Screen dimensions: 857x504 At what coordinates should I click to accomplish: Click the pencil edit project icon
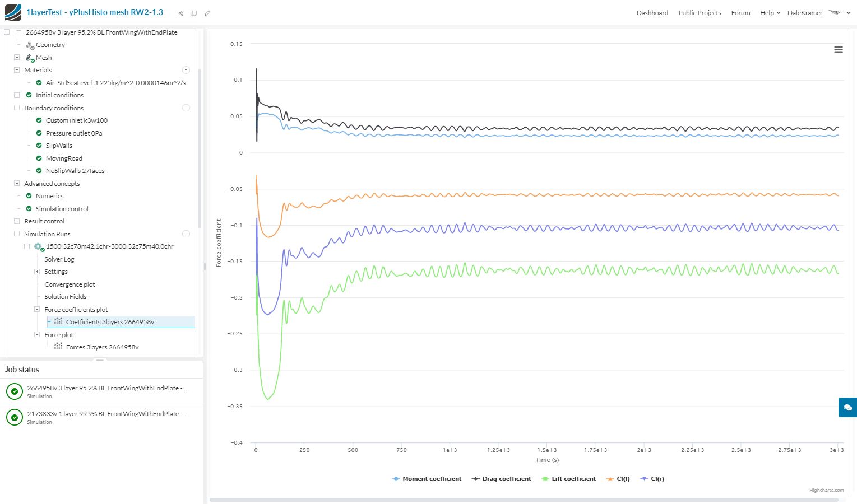207,13
